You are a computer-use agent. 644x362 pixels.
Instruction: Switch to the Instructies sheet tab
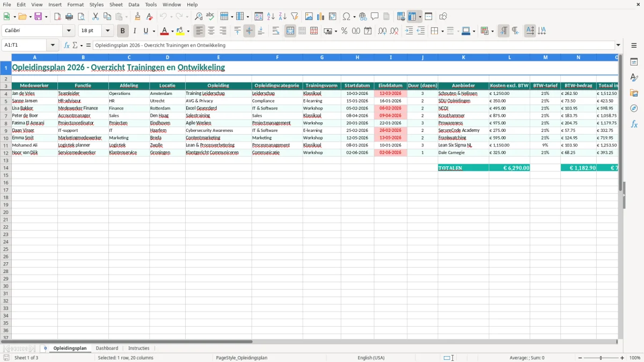(139, 348)
